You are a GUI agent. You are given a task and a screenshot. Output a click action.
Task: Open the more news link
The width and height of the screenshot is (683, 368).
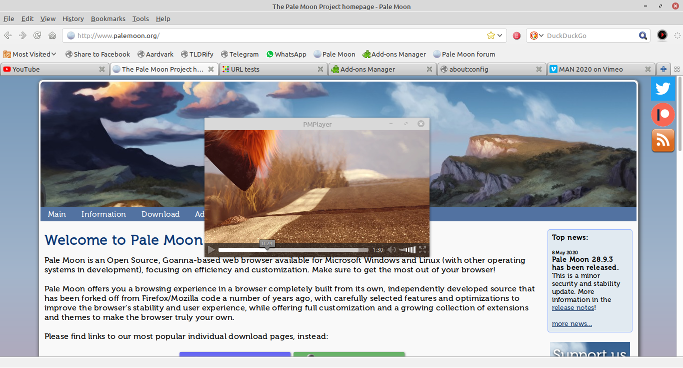point(571,324)
